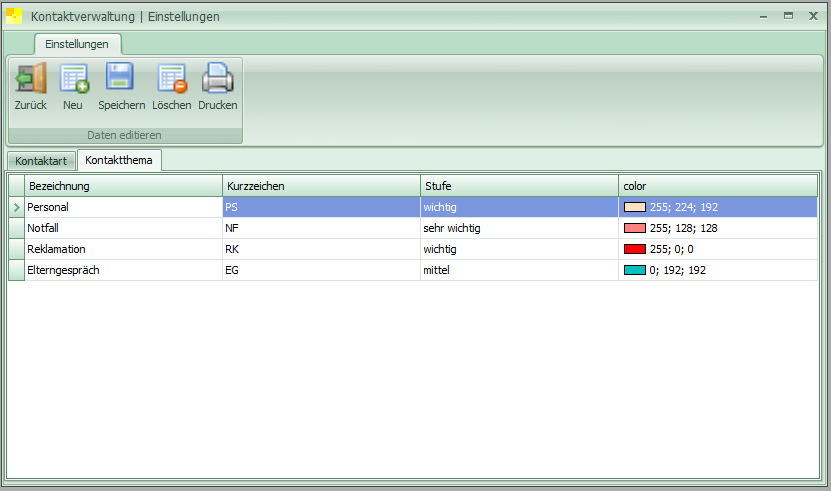Select the Kontaktthema tab
The width and height of the screenshot is (831, 491).
[119, 160]
